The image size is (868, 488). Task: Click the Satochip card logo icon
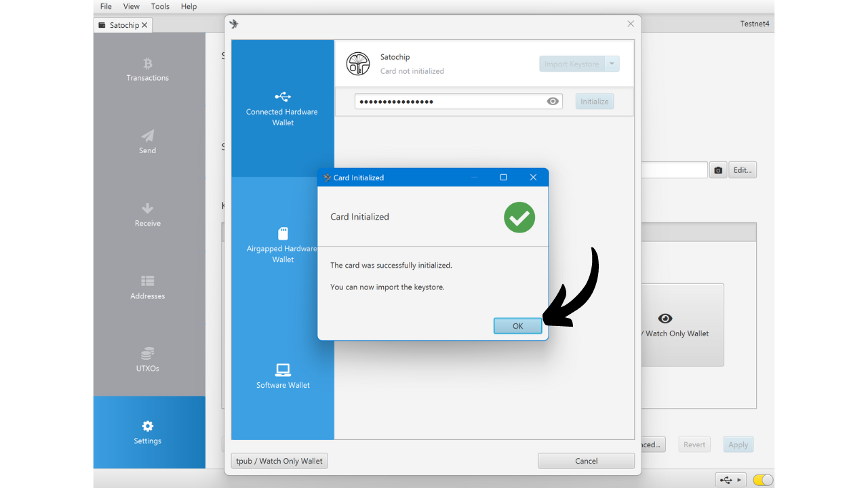click(x=358, y=64)
